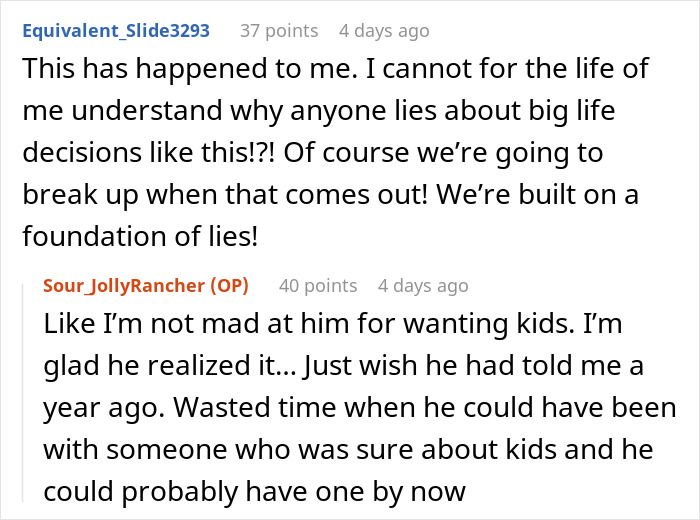The image size is (700, 520).
Task: Click the word 'points' after 37
Action: coord(291,30)
